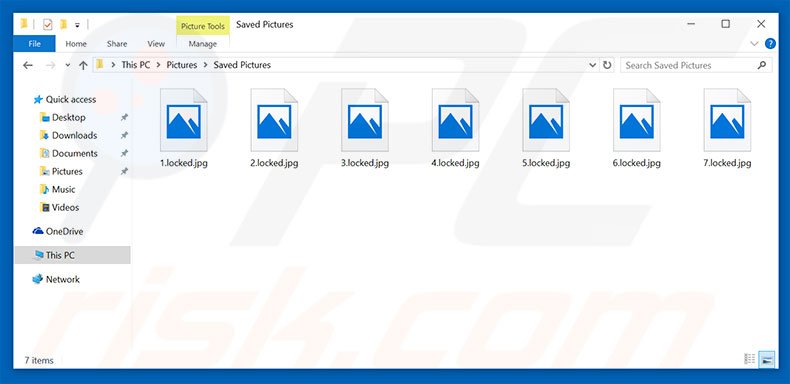Click the 7.locked.jpg file name label
Image resolution: width=790 pixels, height=384 pixels.
click(728, 163)
